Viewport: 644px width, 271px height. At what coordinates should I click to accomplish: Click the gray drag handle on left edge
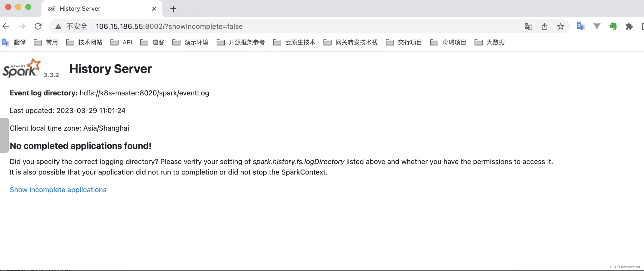pos(4,135)
